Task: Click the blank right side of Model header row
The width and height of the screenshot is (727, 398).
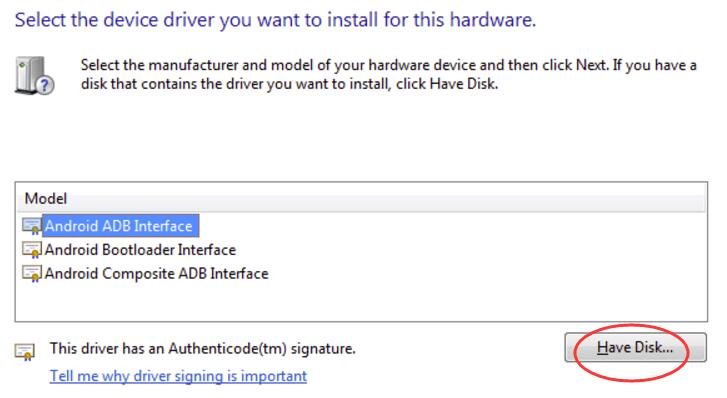Action: 387,199
